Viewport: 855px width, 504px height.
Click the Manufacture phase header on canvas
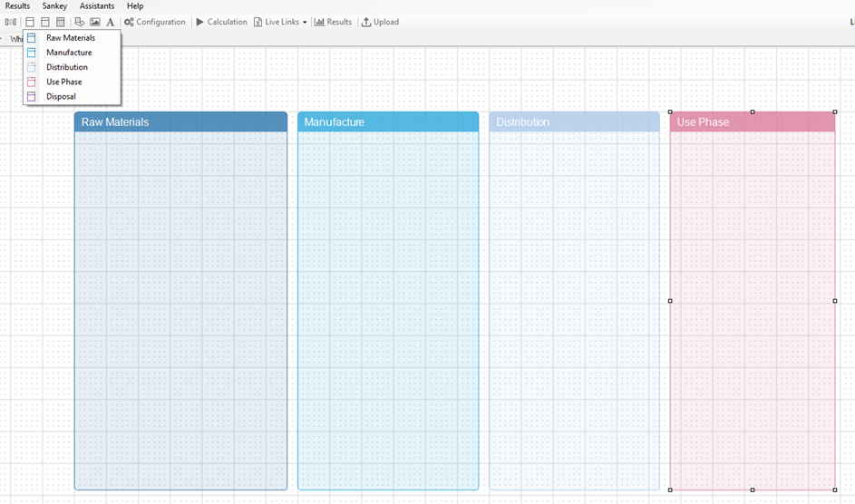click(388, 121)
